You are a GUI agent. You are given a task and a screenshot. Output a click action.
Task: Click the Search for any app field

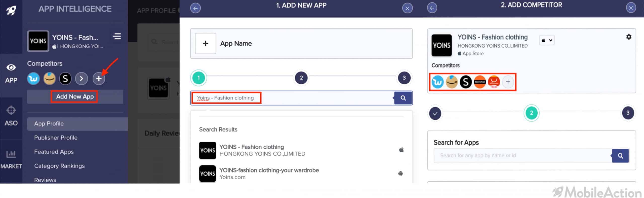pos(523,156)
